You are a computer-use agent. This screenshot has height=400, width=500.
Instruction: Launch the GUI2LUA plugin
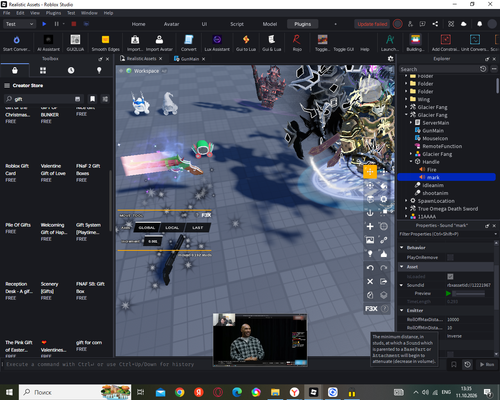click(x=75, y=43)
